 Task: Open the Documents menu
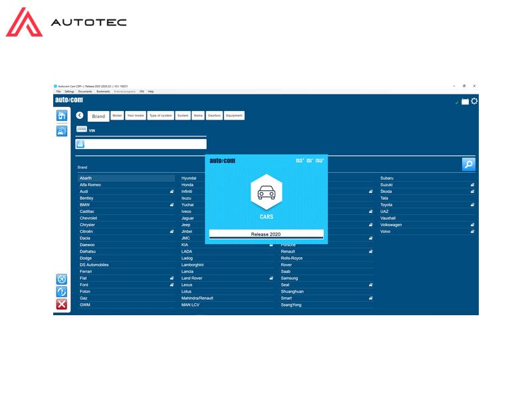pos(85,92)
